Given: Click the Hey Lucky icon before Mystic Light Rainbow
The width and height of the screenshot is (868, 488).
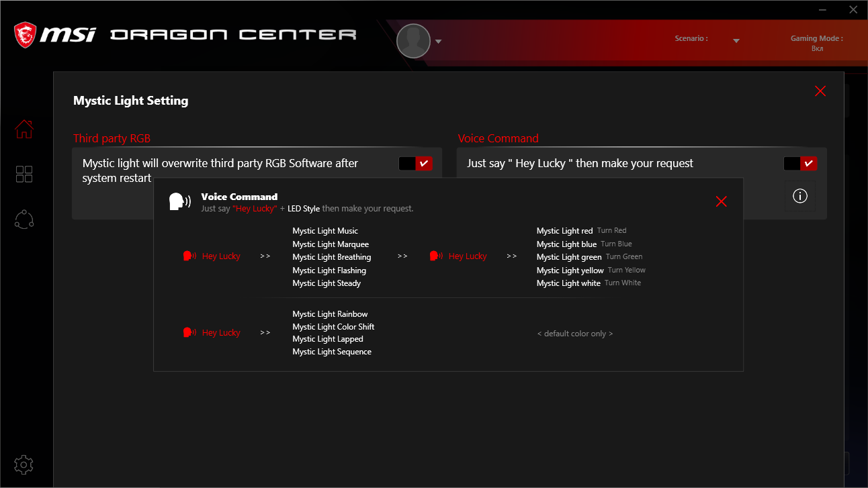Looking at the screenshot, I should click(x=189, y=332).
